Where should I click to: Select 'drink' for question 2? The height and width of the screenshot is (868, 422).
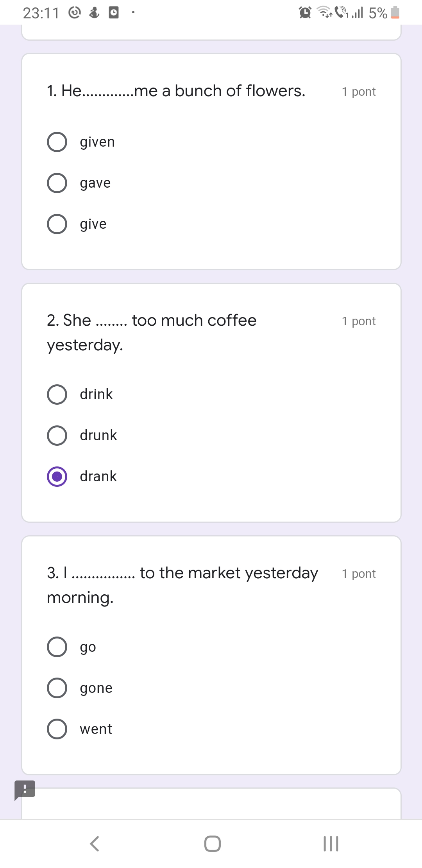click(x=57, y=395)
